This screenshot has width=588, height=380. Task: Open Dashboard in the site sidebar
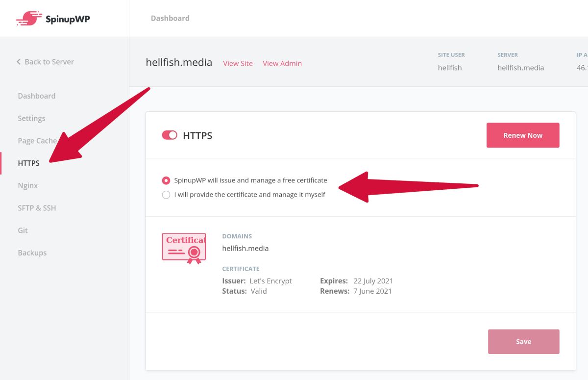pos(37,96)
